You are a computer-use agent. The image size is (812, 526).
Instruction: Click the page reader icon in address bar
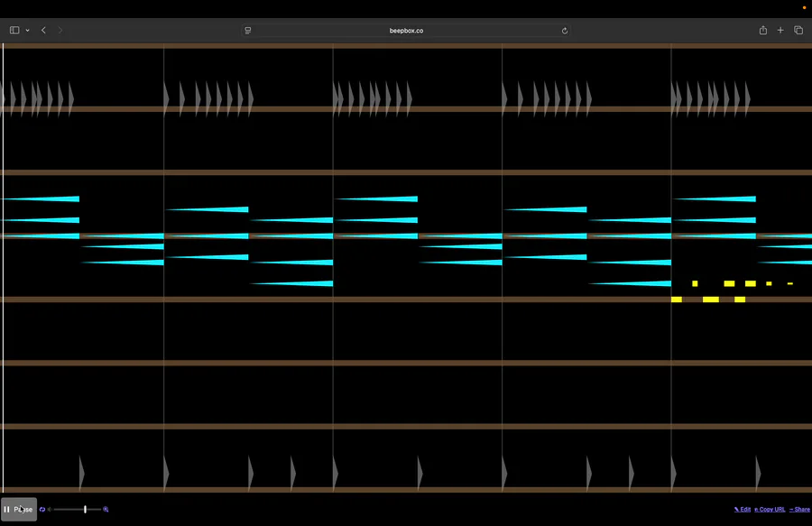tap(248, 31)
